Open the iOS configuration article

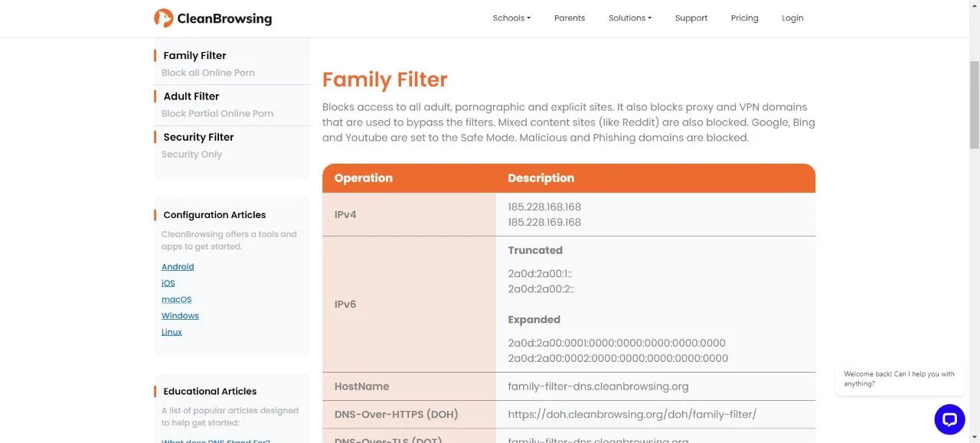pyautogui.click(x=168, y=283)
